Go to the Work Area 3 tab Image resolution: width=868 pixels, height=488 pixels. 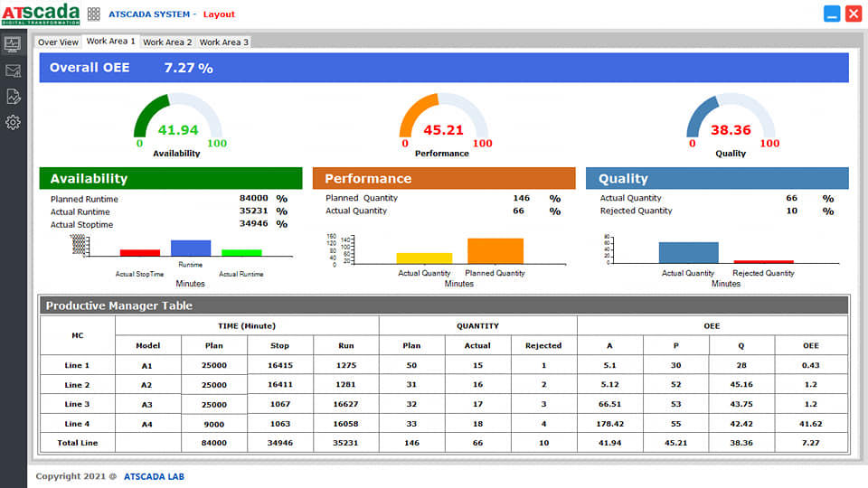(x=223, y=42)
